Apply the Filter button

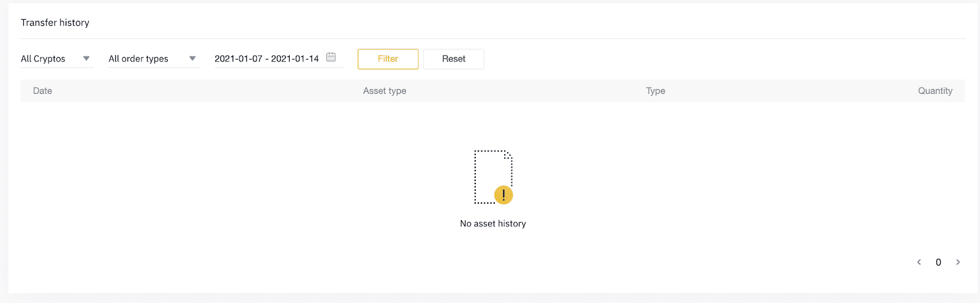point(388,59)
